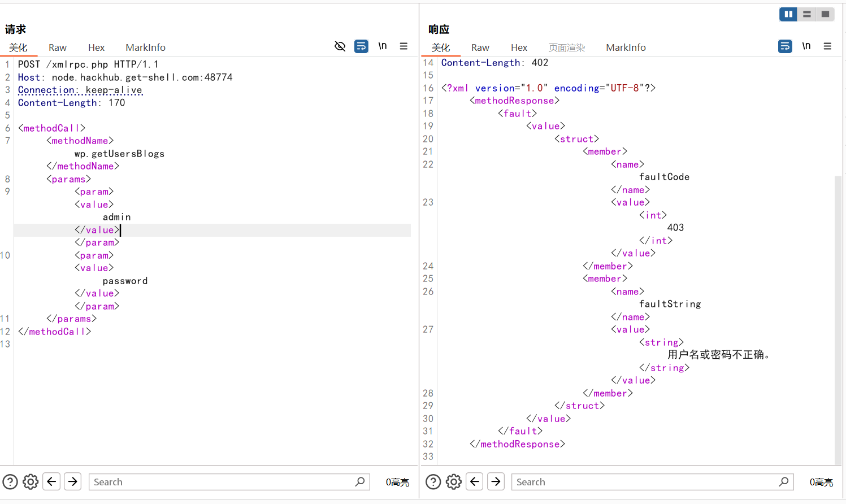This screenshot has width=846, height=504.
Task: Switch request view to Raw tab
Action: click(58, 47)
